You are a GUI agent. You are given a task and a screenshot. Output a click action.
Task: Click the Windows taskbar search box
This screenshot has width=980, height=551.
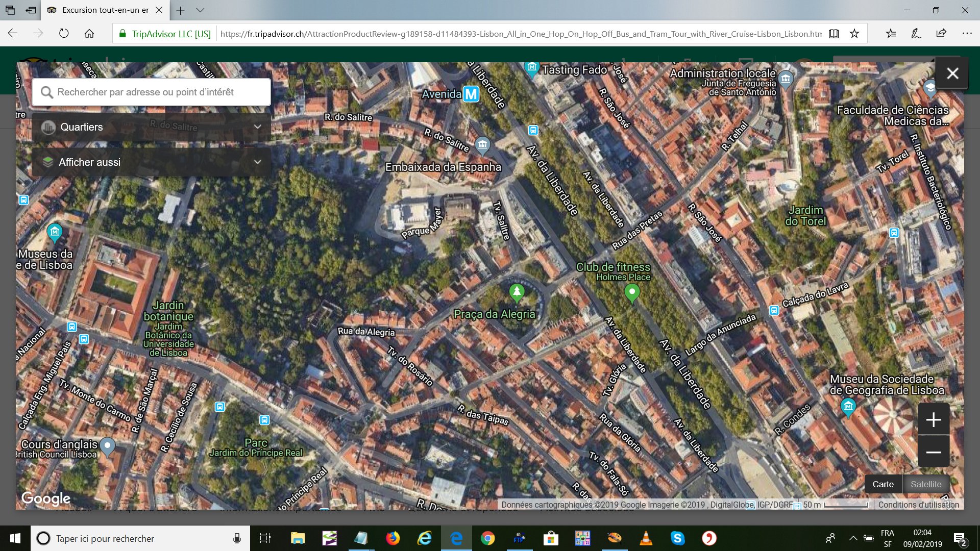coord(140,538)
